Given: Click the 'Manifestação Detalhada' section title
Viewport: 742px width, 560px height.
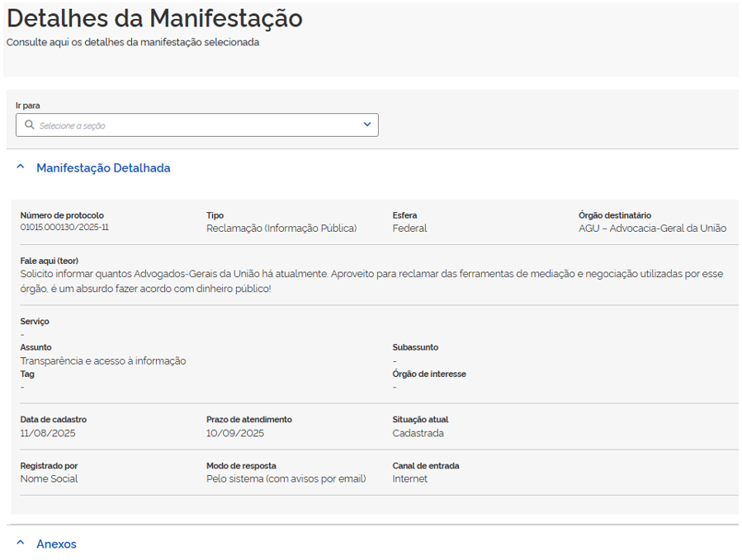Looking at the screenshot, I should [x=103, y=168].
